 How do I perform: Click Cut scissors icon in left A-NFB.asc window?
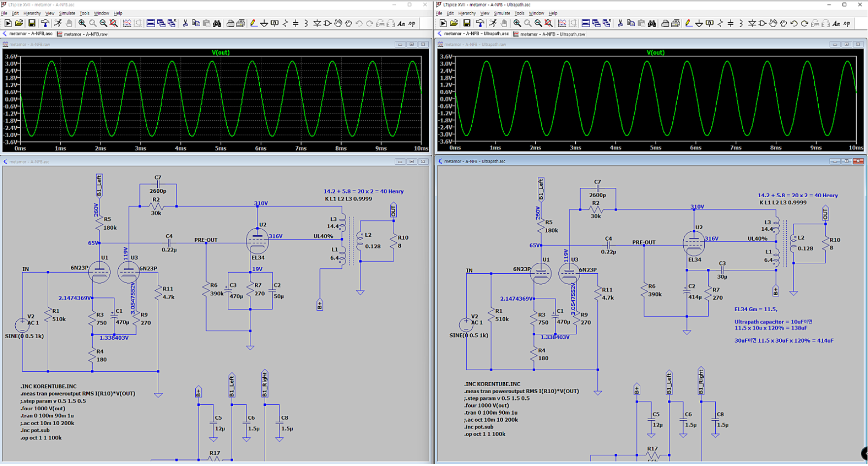[x=185, y=23]
